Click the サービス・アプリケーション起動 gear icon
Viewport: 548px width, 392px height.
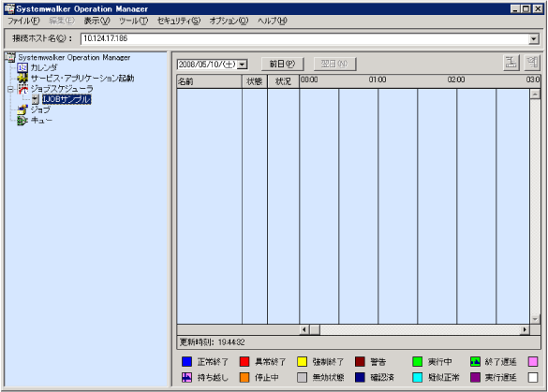[22, 78]
